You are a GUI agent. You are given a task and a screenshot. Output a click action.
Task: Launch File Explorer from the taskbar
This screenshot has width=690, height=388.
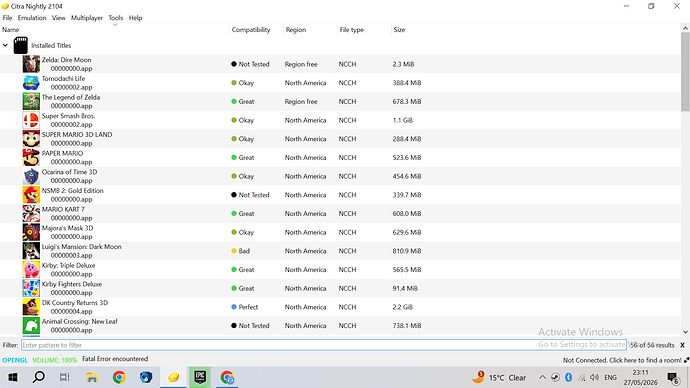click(x=92, y=377)
